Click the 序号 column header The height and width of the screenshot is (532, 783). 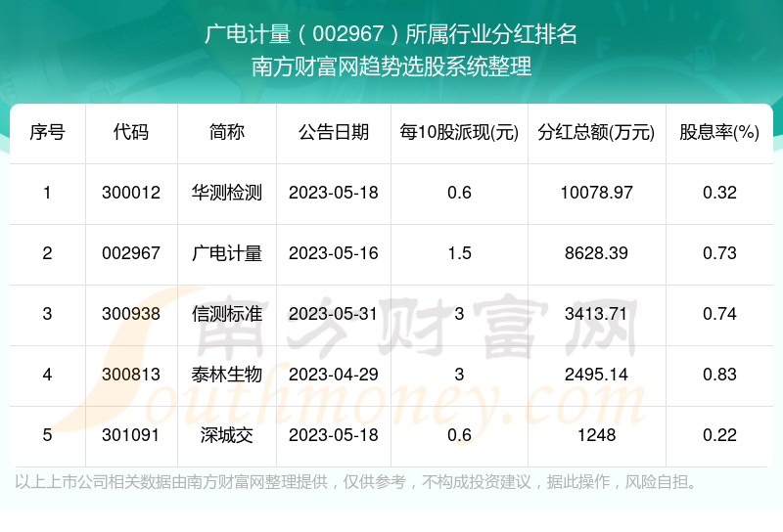pyautogui.click(x=47, y=132)
